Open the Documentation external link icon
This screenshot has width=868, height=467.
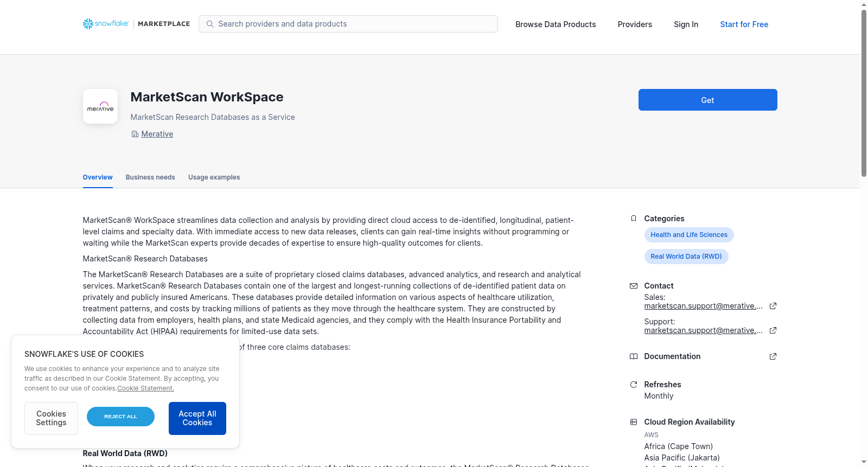coord(773,356)
